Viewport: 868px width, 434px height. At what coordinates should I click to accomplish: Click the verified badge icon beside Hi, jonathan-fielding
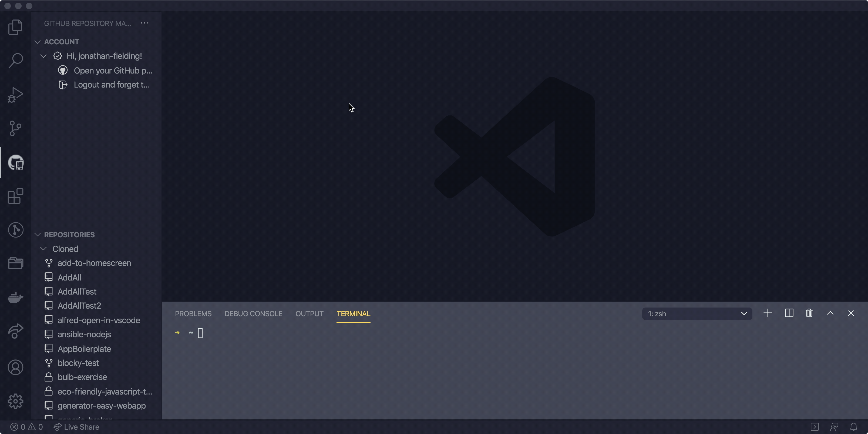coord(58,56)
